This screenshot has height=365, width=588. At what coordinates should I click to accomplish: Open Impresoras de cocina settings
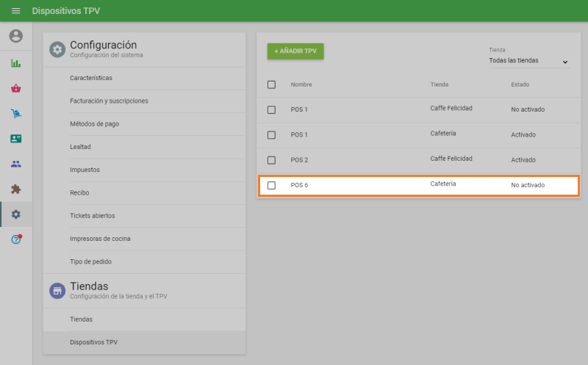tap(100, 239)
